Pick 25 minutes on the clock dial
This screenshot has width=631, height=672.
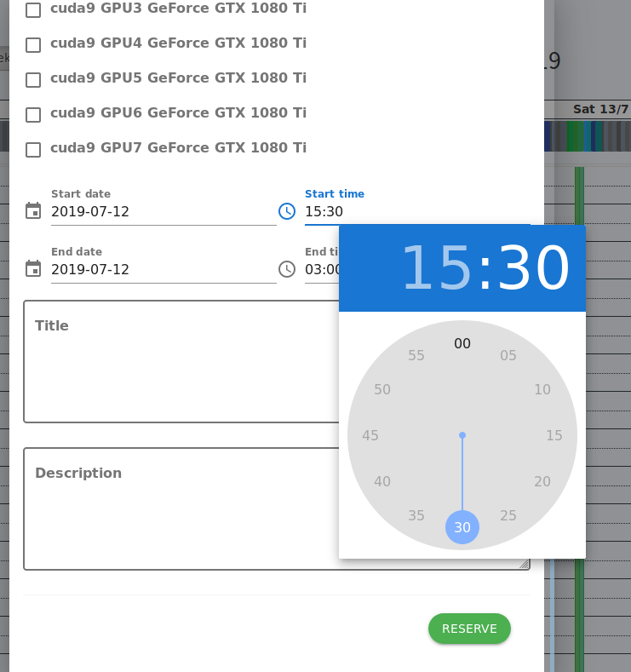coord(508,515)
